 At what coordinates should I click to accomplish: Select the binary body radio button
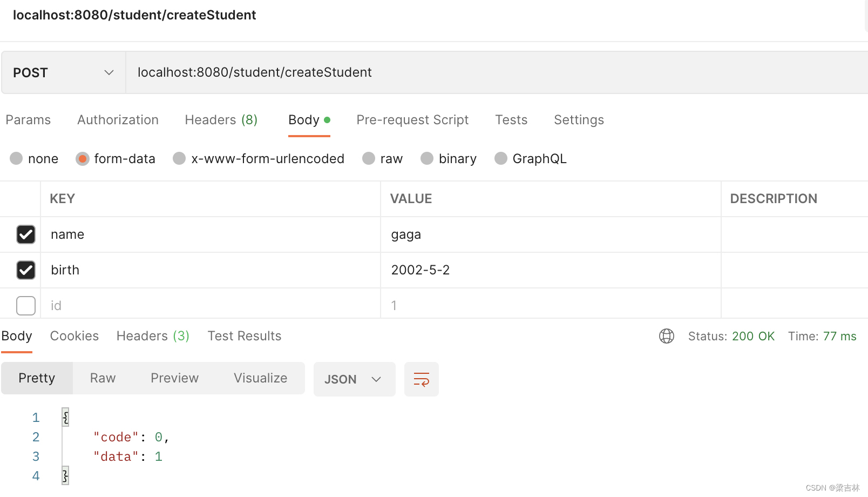(x=427, y=158)
